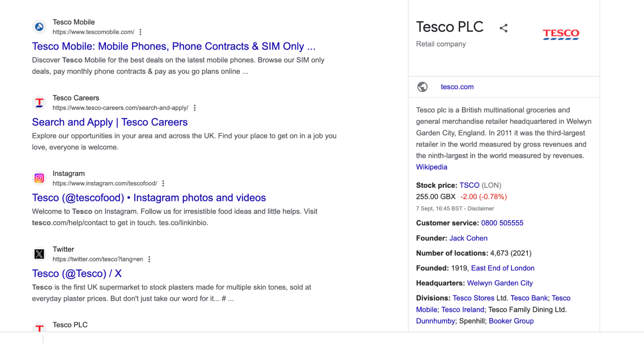Click the Tesco Mobile site favicon
Viewport: 644px width, 343px height.
(x=39, y=27)
